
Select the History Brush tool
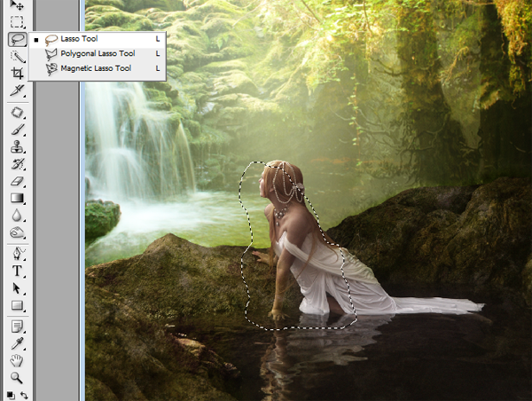coord(17,164)
